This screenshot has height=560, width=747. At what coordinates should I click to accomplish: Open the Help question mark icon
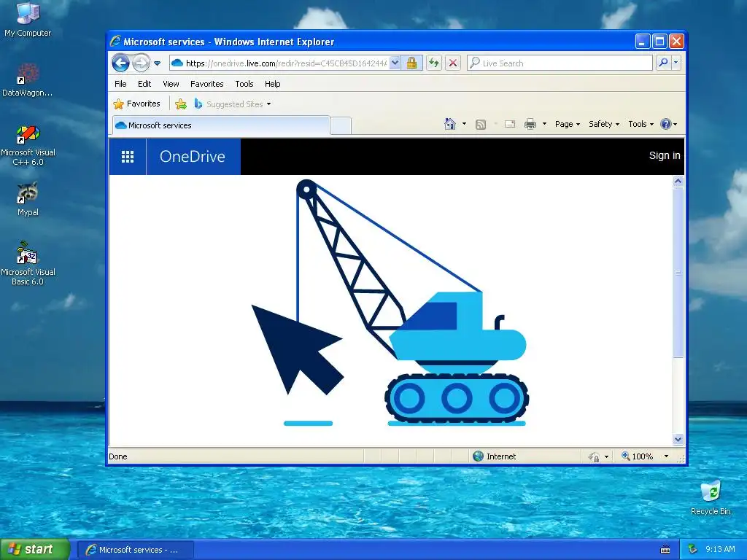[668, 124]
